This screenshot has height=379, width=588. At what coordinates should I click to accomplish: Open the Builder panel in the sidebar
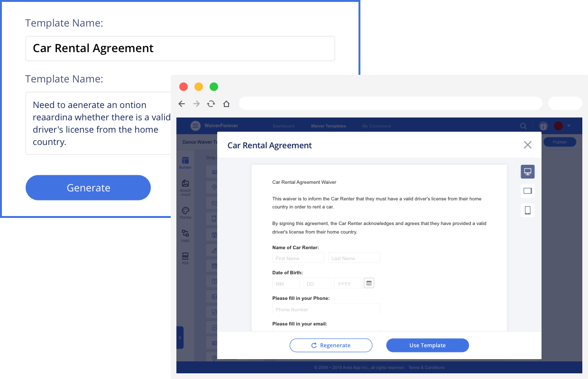[x=185, y=162]
